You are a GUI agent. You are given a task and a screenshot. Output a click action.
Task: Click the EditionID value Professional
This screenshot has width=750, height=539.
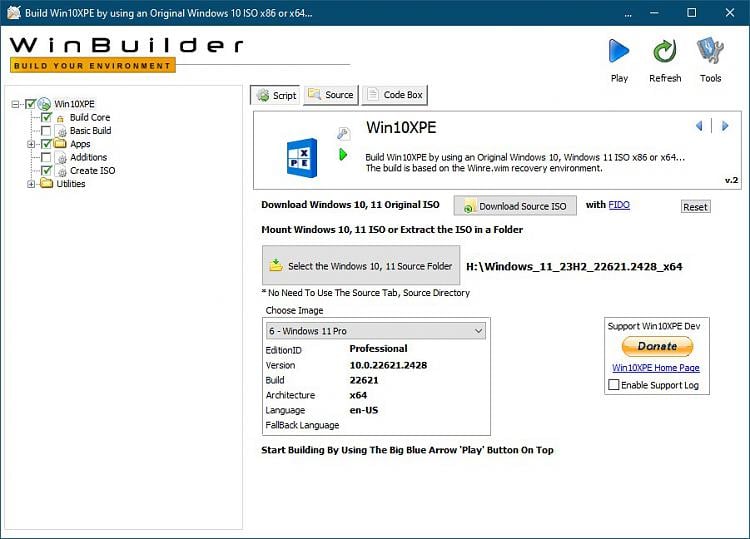tap(378, 349)
